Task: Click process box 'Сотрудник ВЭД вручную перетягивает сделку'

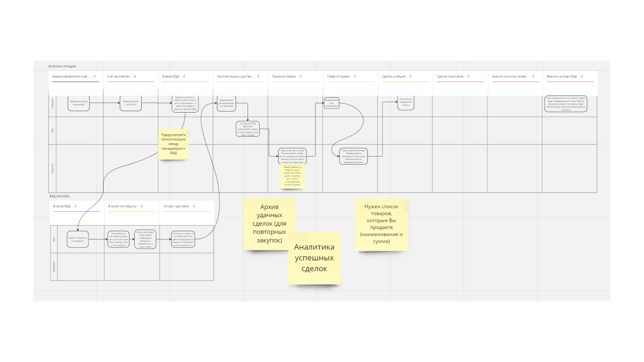Action: 247,129
